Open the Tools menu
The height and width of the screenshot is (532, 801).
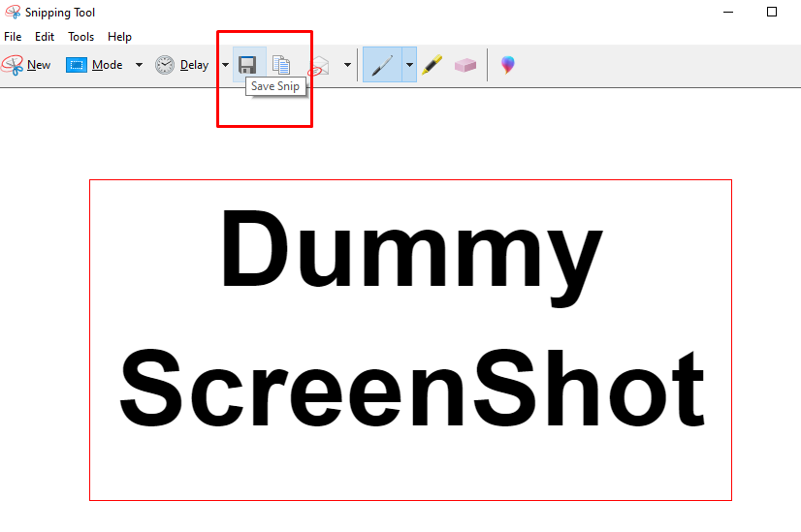(x=81, y=37)
